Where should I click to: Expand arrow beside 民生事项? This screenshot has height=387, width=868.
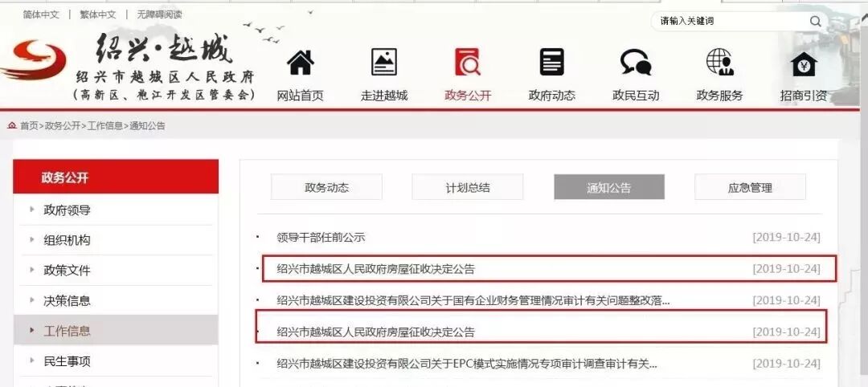pyautogui.click(x=32, y=361)
